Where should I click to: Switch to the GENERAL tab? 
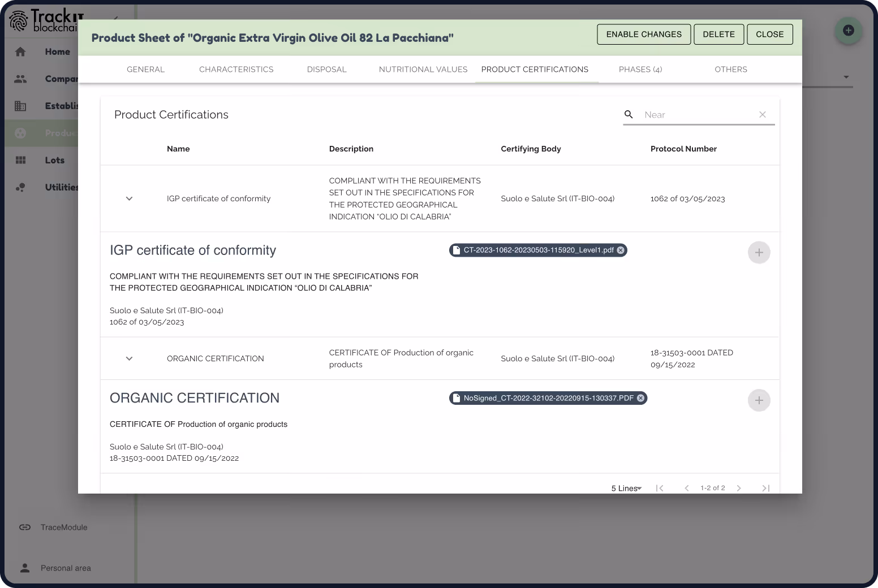[145, 69]
